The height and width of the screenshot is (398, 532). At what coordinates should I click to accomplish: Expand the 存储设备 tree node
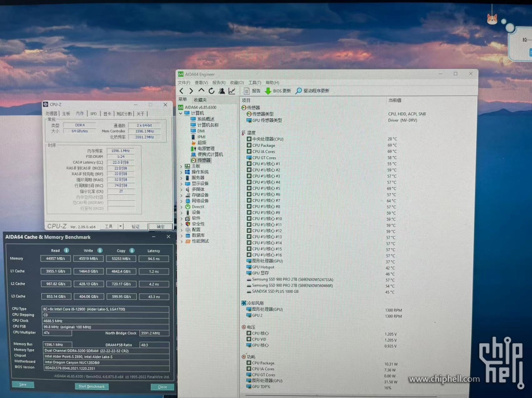tap(181, 195)
